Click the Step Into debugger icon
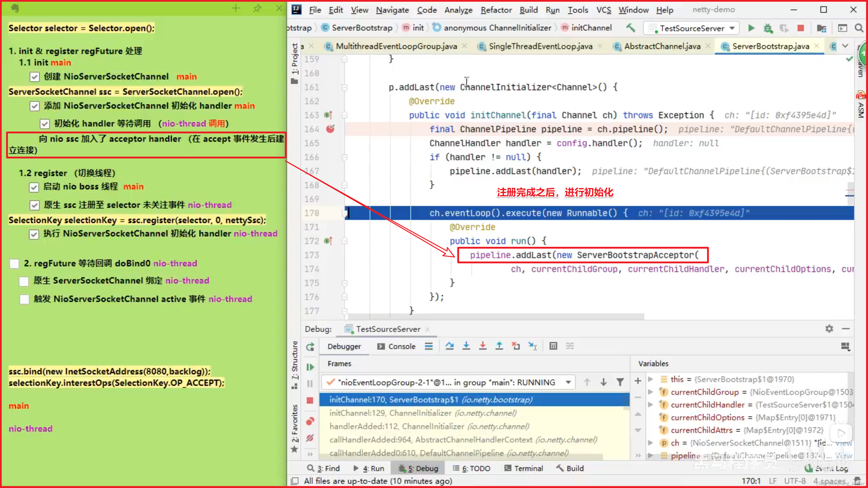 point(466,346)
